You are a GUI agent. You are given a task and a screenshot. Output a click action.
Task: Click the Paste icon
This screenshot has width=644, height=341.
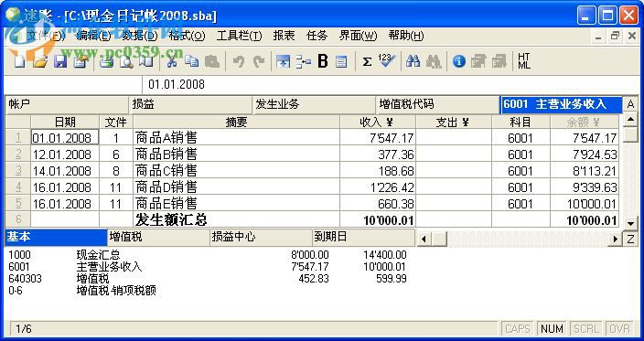coord(212,61)
